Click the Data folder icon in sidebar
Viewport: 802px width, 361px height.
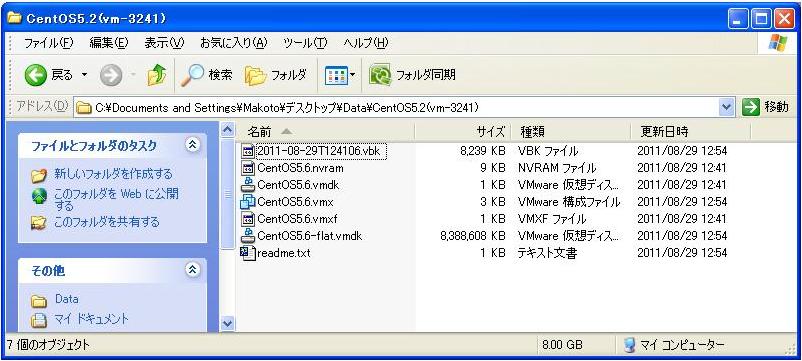(x=39, y=300)
